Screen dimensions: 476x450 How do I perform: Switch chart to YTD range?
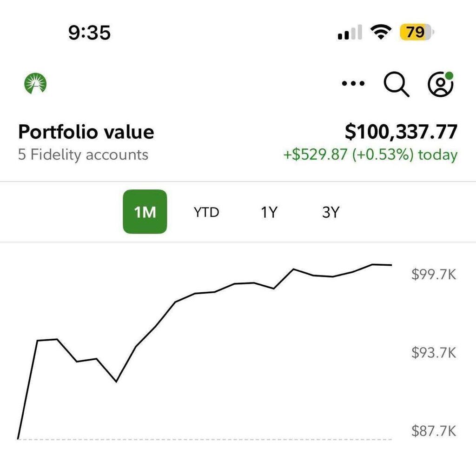pyautogui.click(x=206, y=212)
